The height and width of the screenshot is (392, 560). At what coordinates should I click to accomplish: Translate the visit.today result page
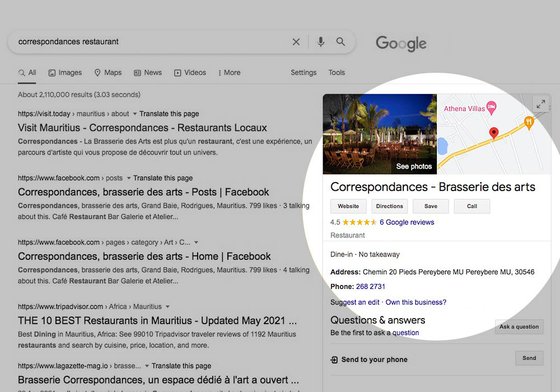pyautogui.click(x=169, y=114)
